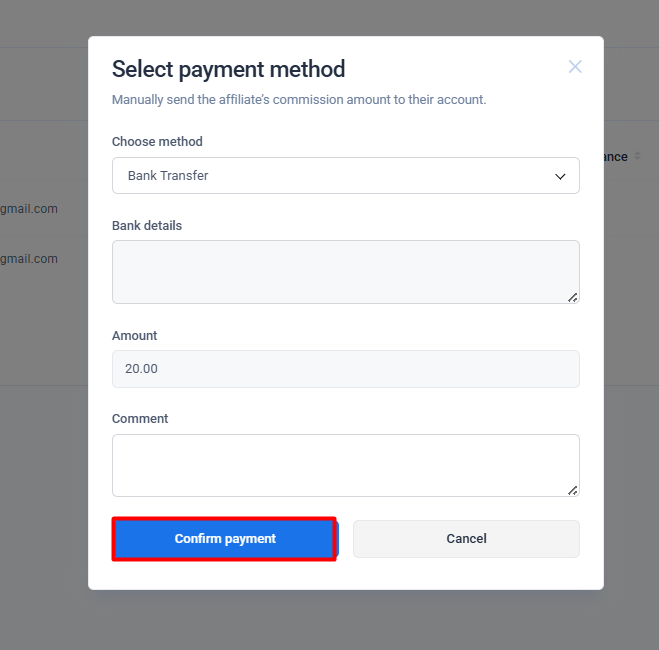Viewport: 659px width, 650px height.
Task: Click the Bank details resize grip
Action: click(573, 297)
